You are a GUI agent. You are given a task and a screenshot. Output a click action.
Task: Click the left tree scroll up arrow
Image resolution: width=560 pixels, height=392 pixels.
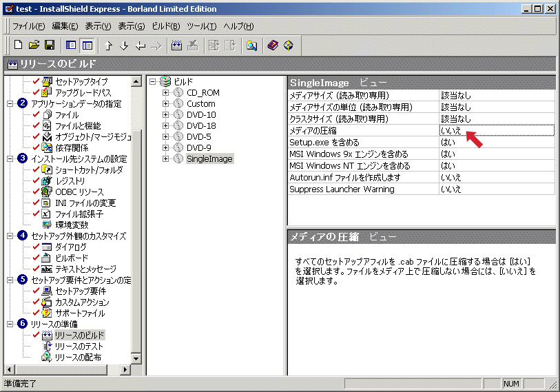[136, 81]
